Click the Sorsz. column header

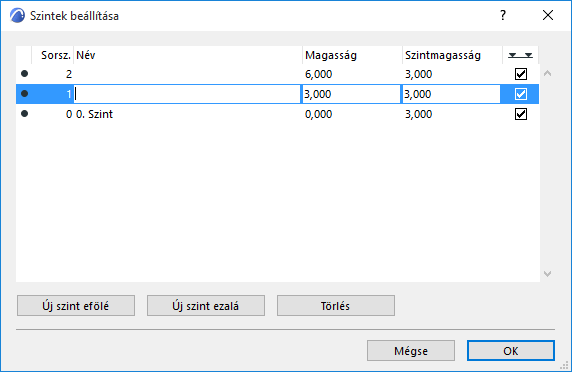coord(56,55)
